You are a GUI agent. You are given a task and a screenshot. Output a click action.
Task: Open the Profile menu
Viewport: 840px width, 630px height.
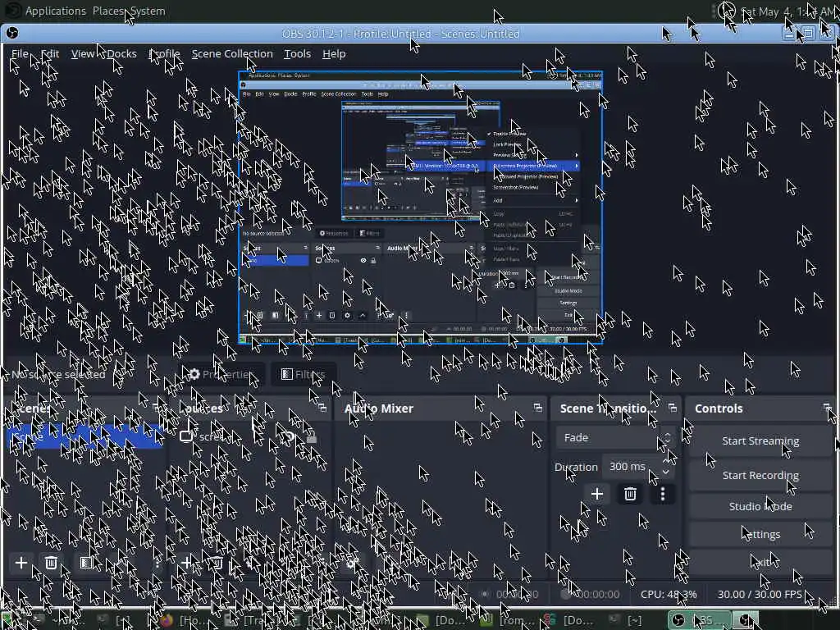point(164,53)
